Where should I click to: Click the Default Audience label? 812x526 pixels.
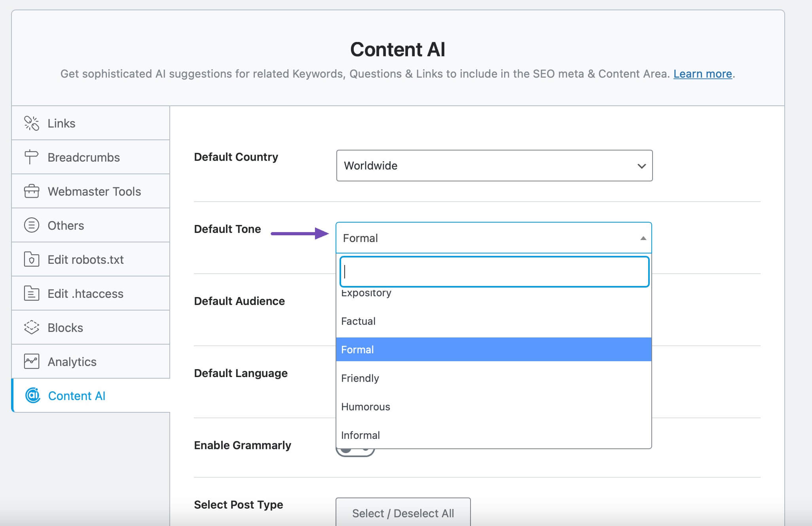(239, 301)
